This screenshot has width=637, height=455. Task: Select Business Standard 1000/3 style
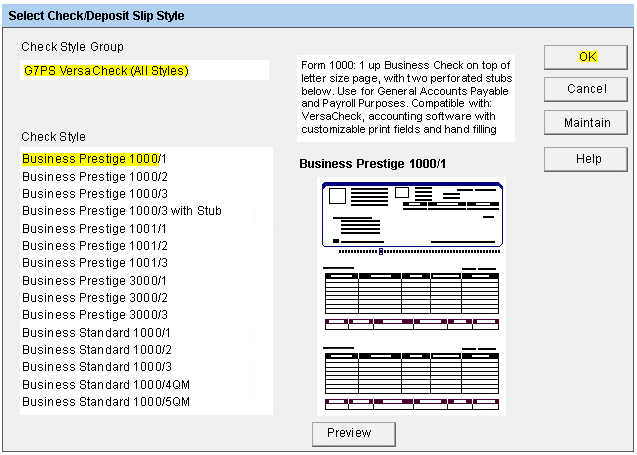(97, 367)
